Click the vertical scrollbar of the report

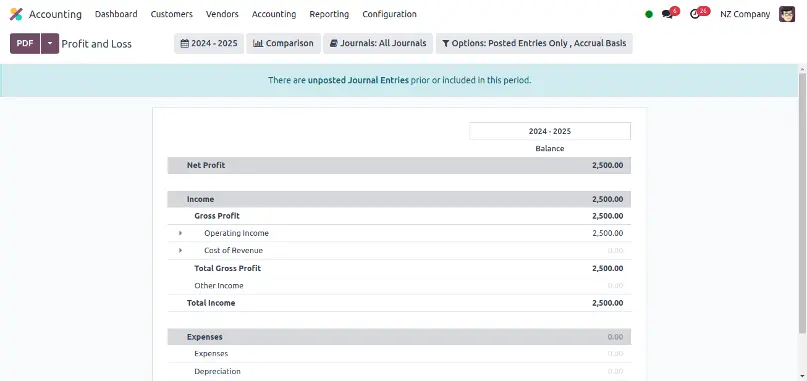click(x=802, y=203)
